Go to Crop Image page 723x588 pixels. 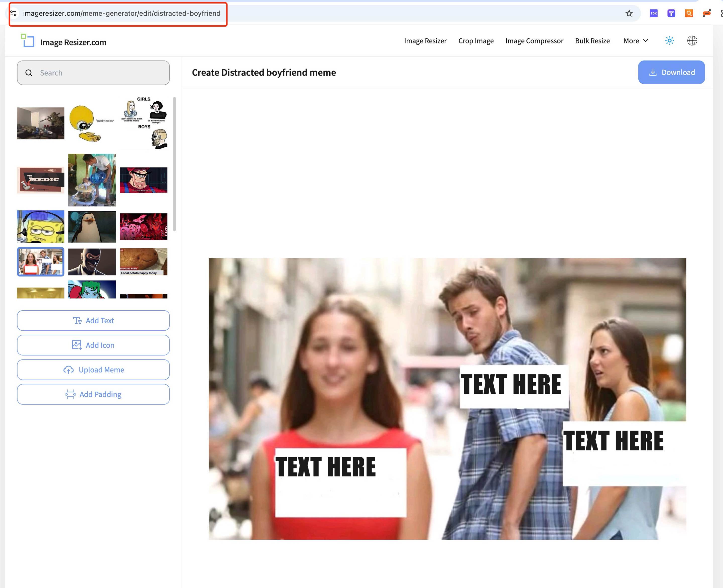click(x=476, y=41)
